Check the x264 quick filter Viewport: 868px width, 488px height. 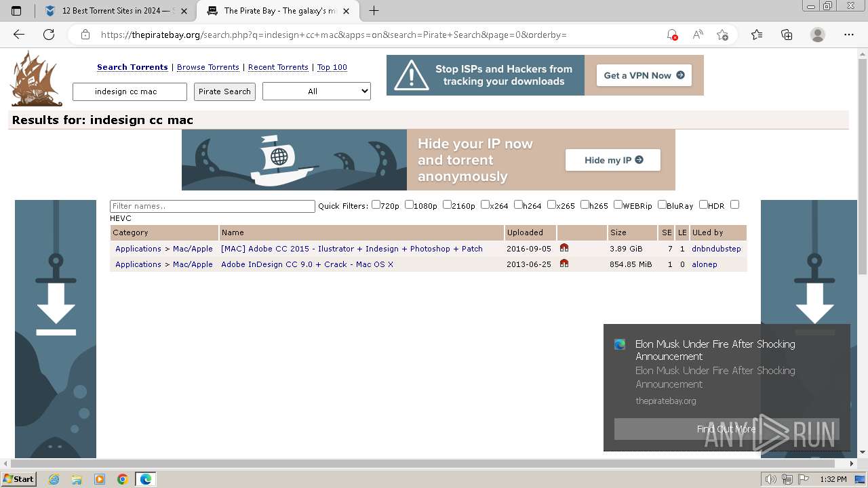[x=485, y=205]
